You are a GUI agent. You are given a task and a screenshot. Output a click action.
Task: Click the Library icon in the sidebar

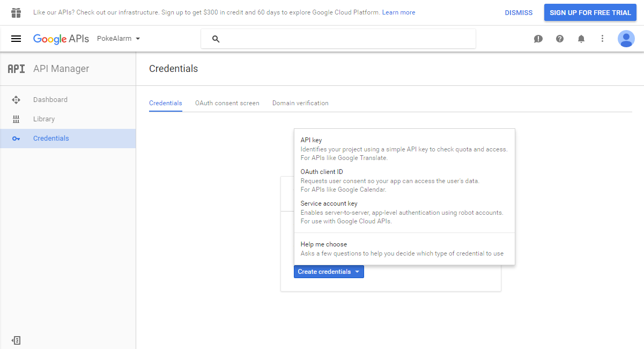16,119
